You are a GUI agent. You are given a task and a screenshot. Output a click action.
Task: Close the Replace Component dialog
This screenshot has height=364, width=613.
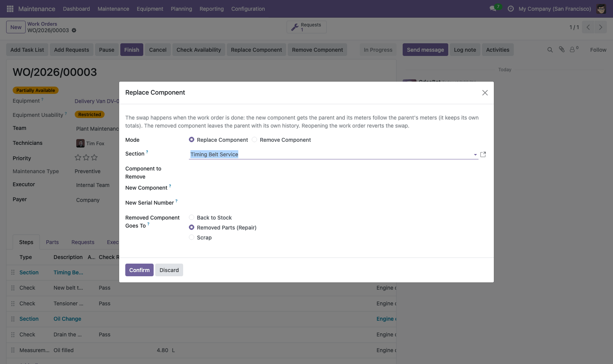tap(485, 93)
